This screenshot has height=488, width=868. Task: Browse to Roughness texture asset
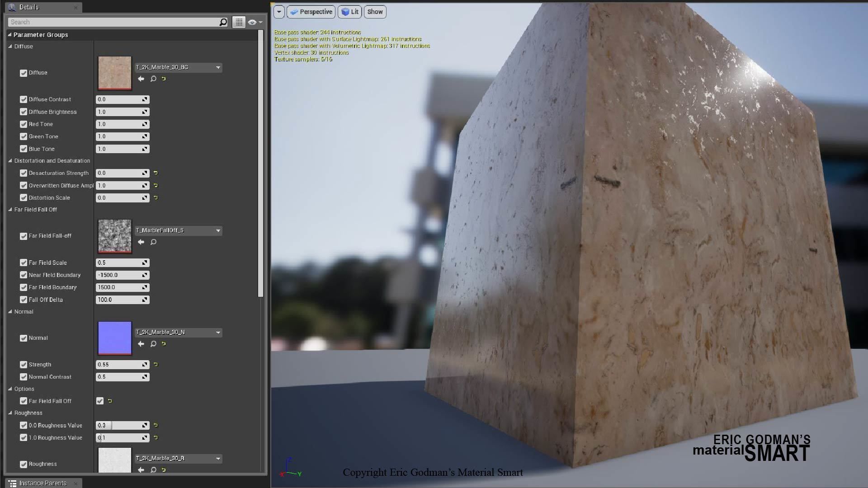(153, 470)
